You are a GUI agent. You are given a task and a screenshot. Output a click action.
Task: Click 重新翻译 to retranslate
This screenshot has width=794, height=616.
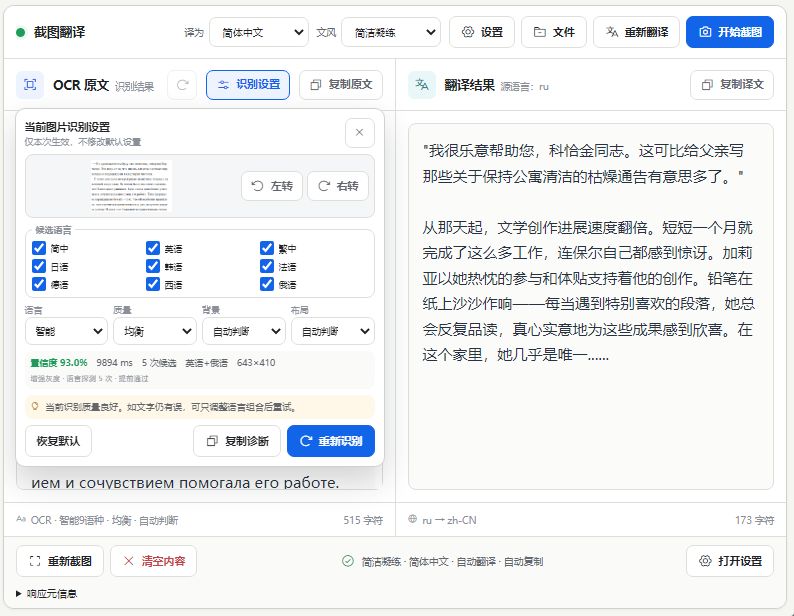coord(637,32)
